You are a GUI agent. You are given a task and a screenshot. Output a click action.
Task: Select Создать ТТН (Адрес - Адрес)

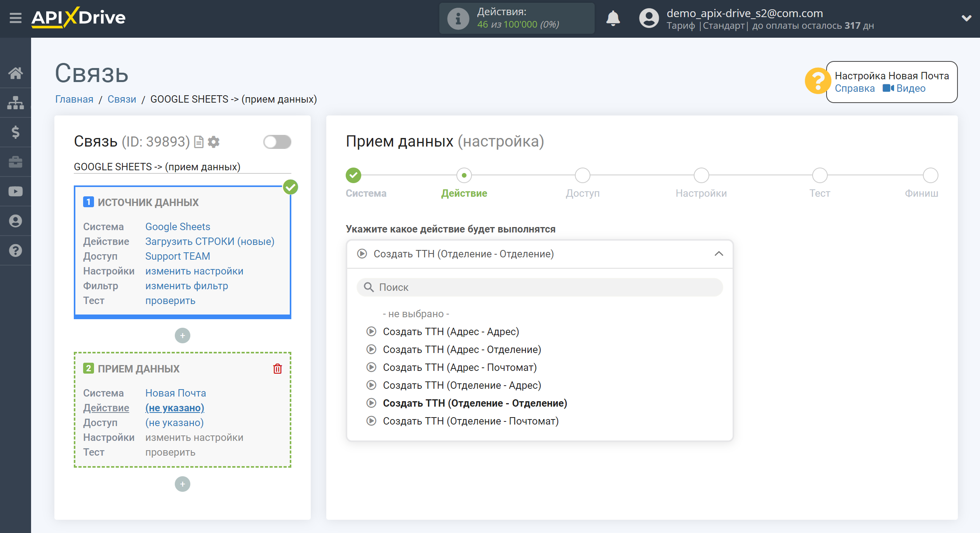[451, 332]
